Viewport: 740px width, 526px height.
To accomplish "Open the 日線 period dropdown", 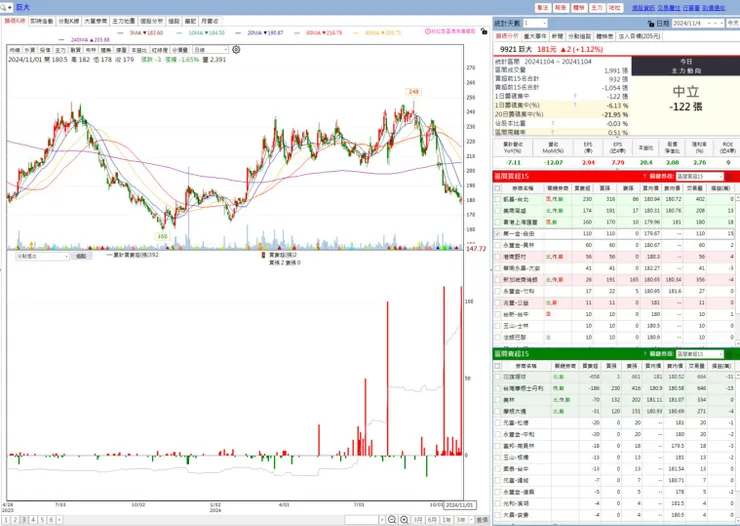I will pyautogui.click(x=210, y=50).
